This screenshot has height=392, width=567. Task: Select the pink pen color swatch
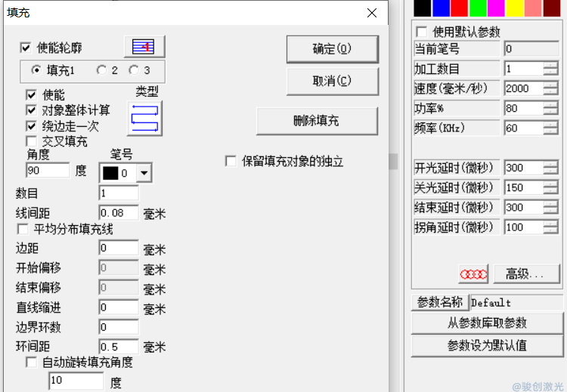click(x=533, y=8)
